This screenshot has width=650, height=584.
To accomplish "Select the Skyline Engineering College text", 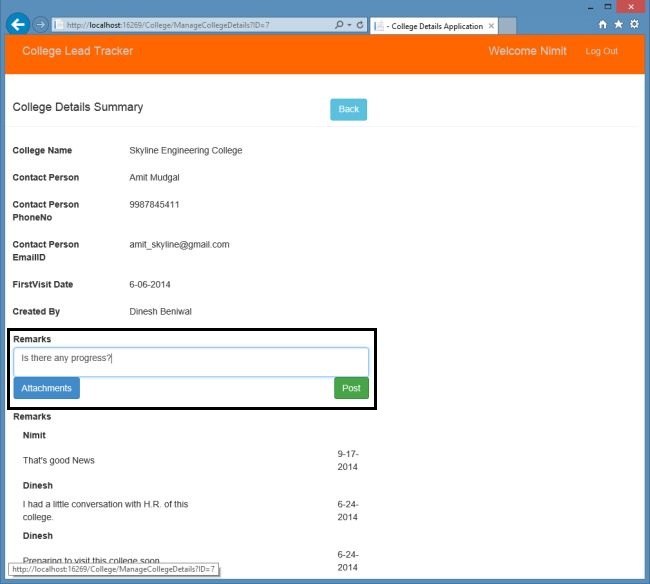I will pos(186,150).
